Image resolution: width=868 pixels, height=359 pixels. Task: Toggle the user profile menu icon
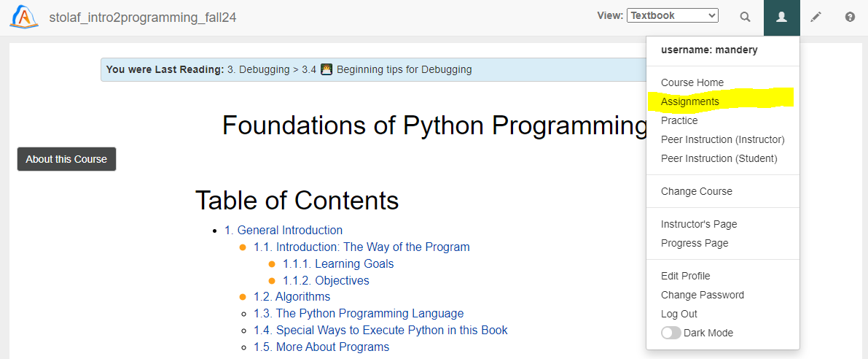tap(782, 18)
